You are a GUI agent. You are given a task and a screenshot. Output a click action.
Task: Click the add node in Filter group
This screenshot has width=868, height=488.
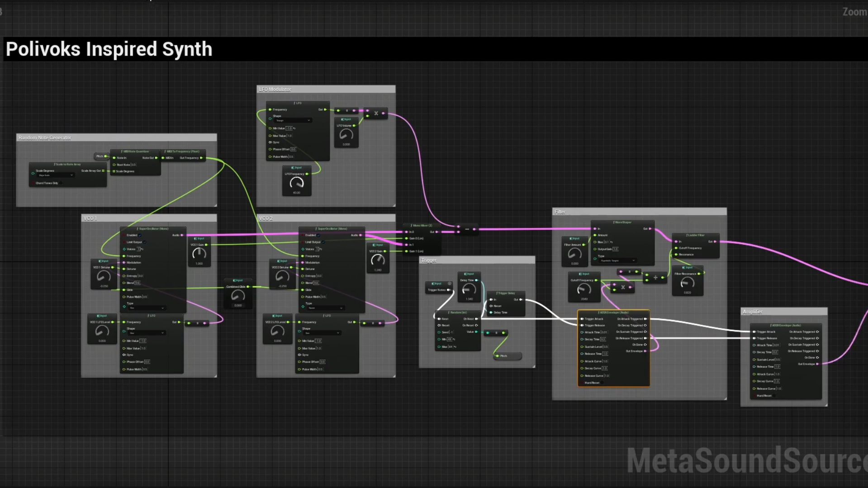click(x=655, y=278)
